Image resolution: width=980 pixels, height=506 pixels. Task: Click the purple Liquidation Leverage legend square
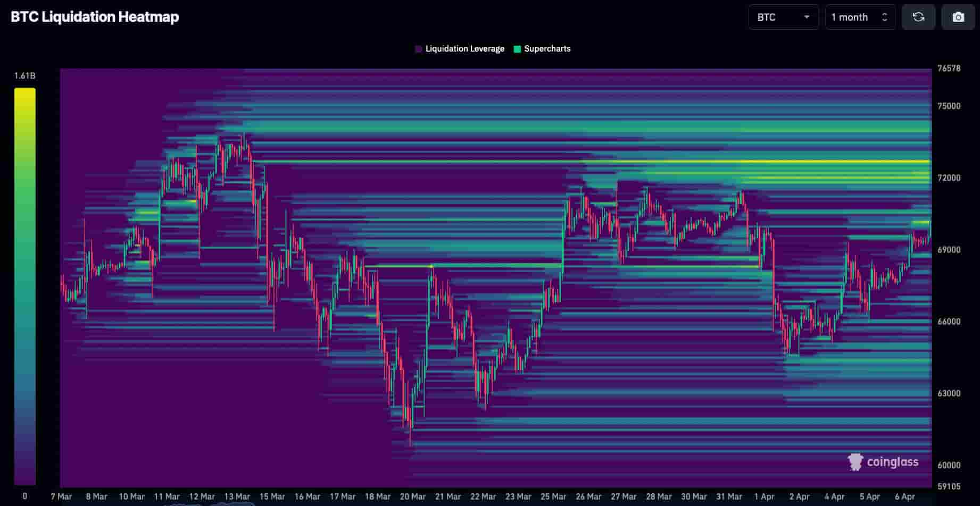pos(419,49)
